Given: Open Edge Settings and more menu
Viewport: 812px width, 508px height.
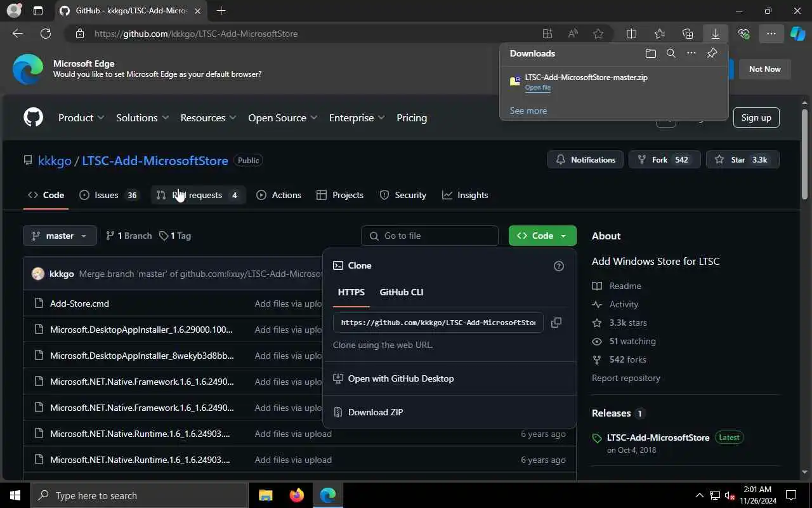Looking at the screenshot, I should point(771,34).
